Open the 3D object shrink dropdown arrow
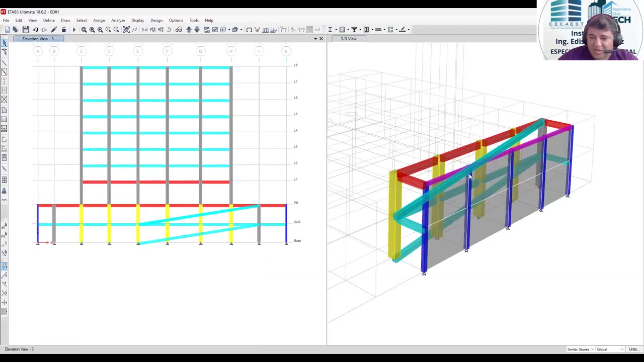644x362 pixels. 242,30
